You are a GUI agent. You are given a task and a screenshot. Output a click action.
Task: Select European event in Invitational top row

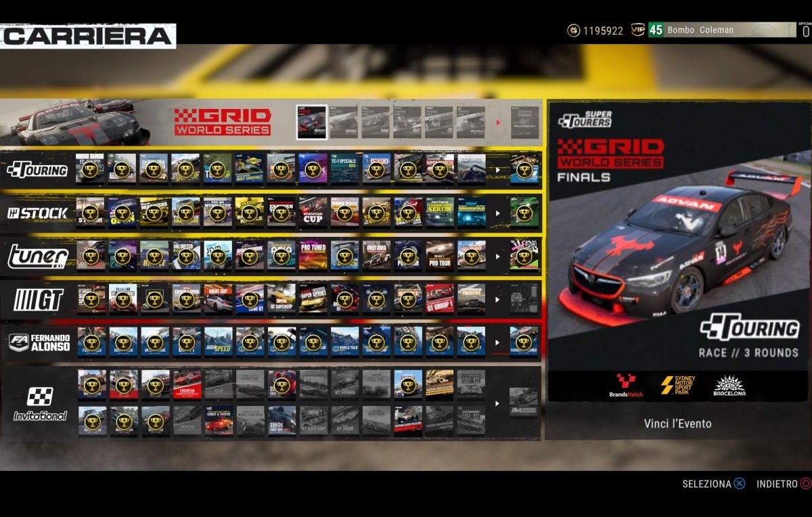tap(186, 384)
